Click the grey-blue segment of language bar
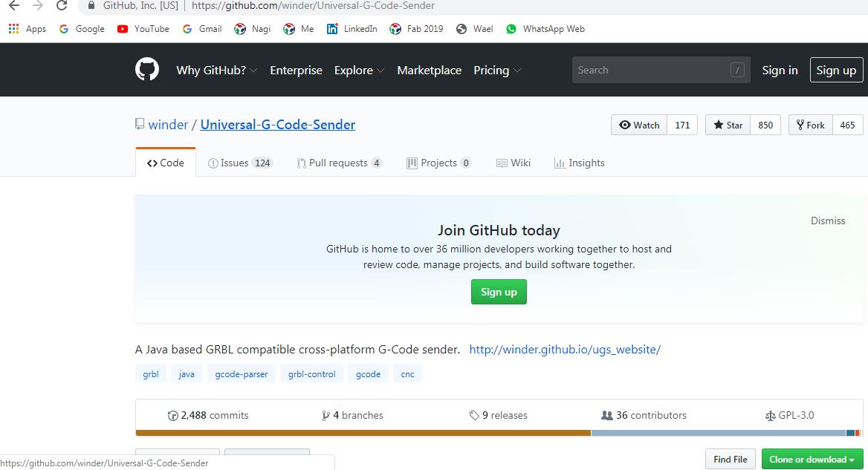 pyautogui.click(x=719, y=433)
